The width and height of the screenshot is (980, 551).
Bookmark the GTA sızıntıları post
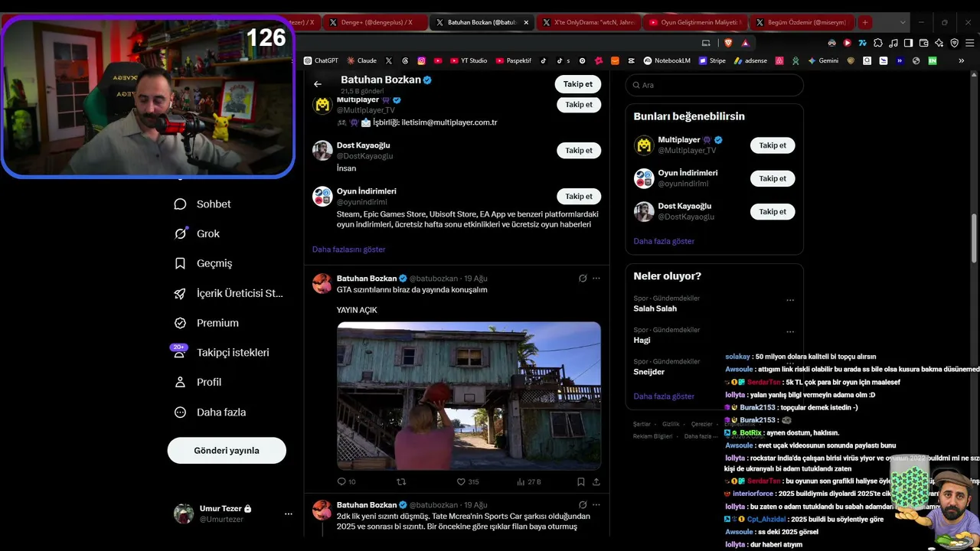tap(580, 481)
